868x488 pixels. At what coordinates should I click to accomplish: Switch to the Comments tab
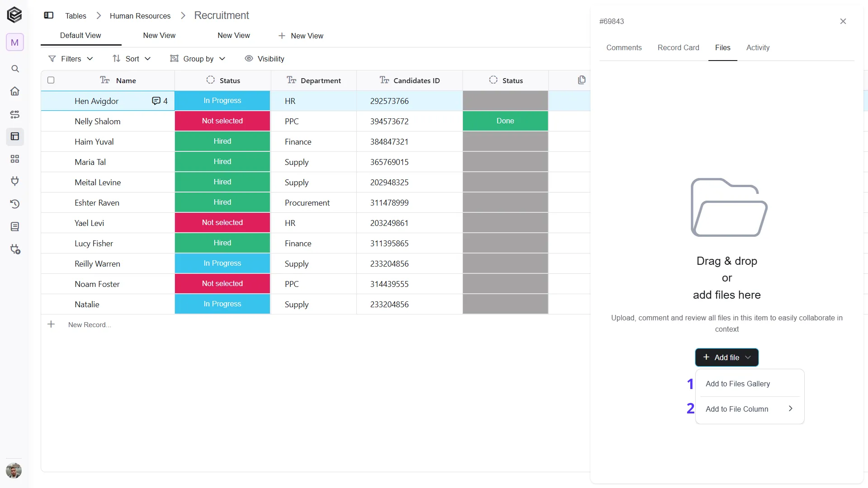click(x=624, y=48)
